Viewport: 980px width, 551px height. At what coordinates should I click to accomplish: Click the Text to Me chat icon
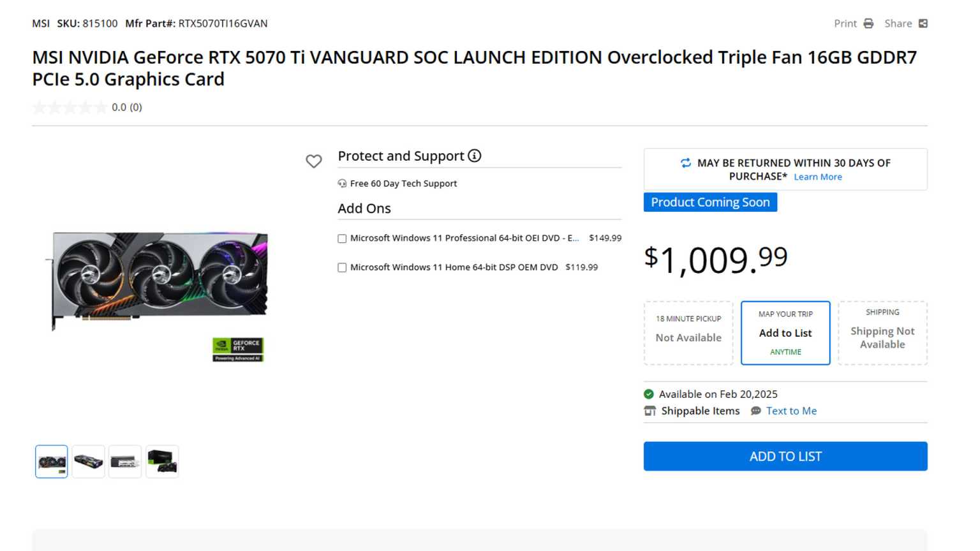[756, 411]
